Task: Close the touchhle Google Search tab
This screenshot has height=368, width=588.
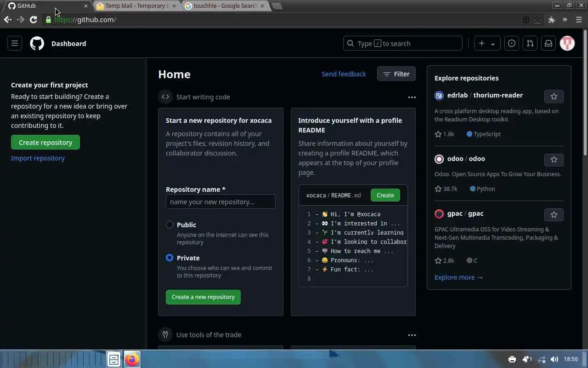Action: (x=262, y=6)
